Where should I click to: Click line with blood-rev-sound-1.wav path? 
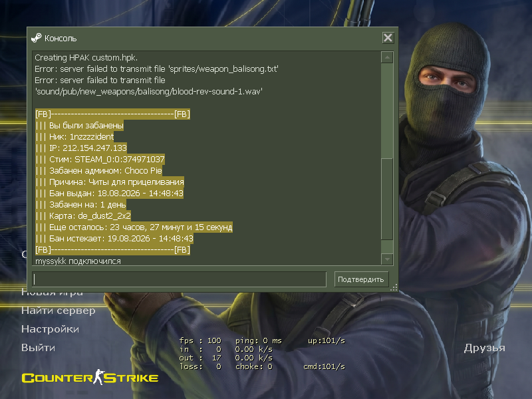[149, 92]
